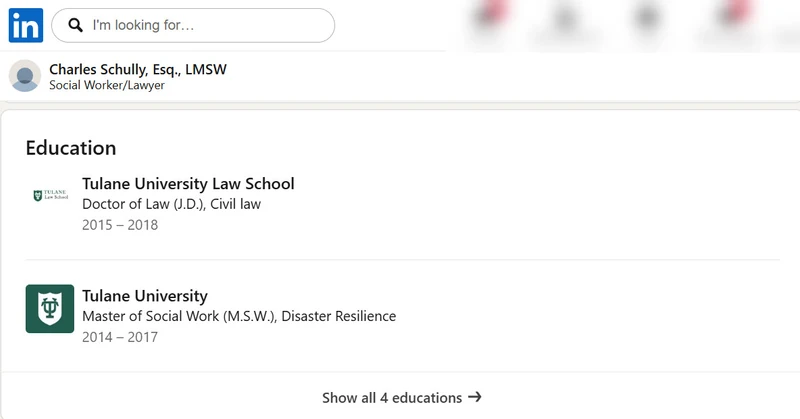Open the Tulane Law School logo

(50, 195)
